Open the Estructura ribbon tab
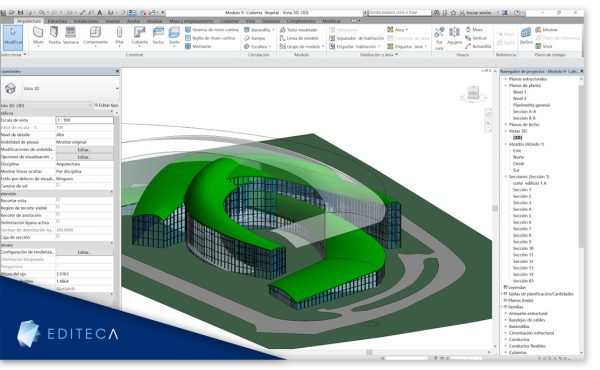Screen dimensions: 600x370 tap(57, 21)
